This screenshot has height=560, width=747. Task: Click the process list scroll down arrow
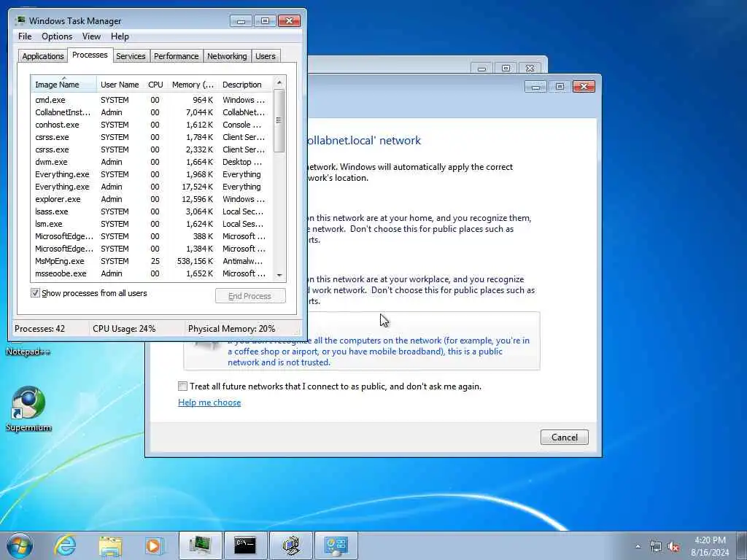279,275
